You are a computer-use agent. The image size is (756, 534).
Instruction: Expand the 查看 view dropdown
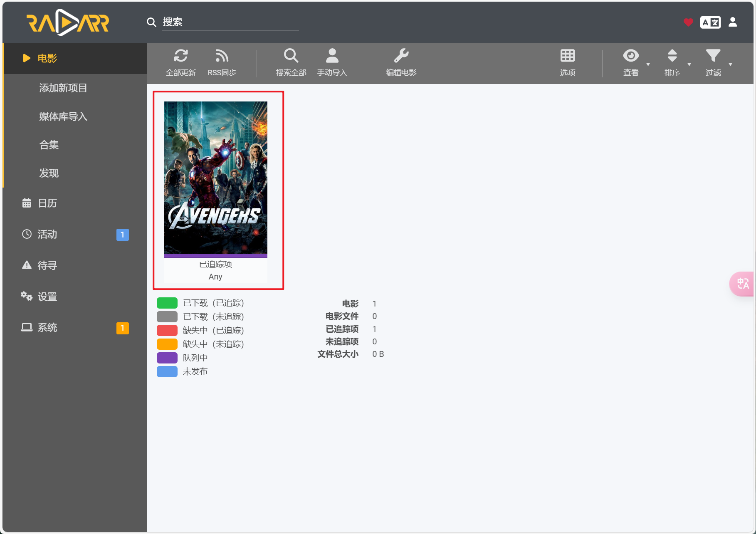[635, 63]
